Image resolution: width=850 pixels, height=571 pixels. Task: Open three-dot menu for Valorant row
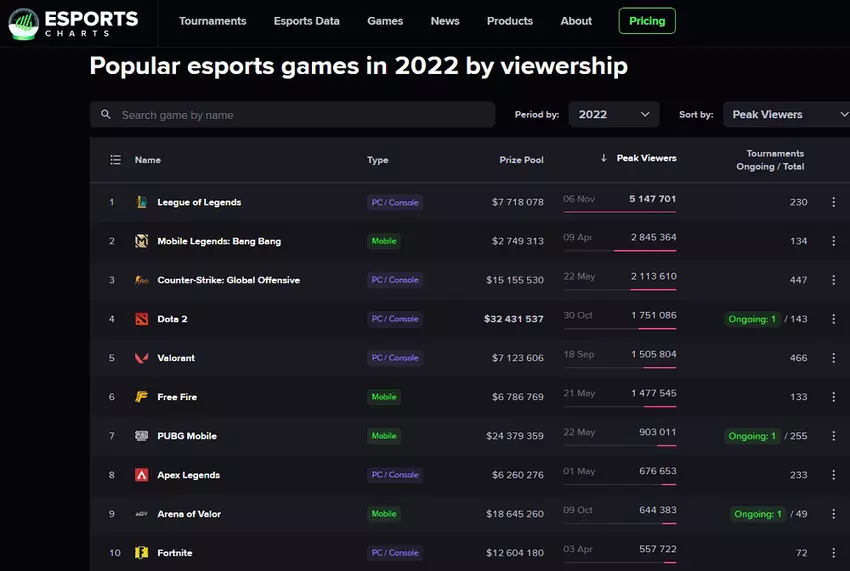point(833,358)
